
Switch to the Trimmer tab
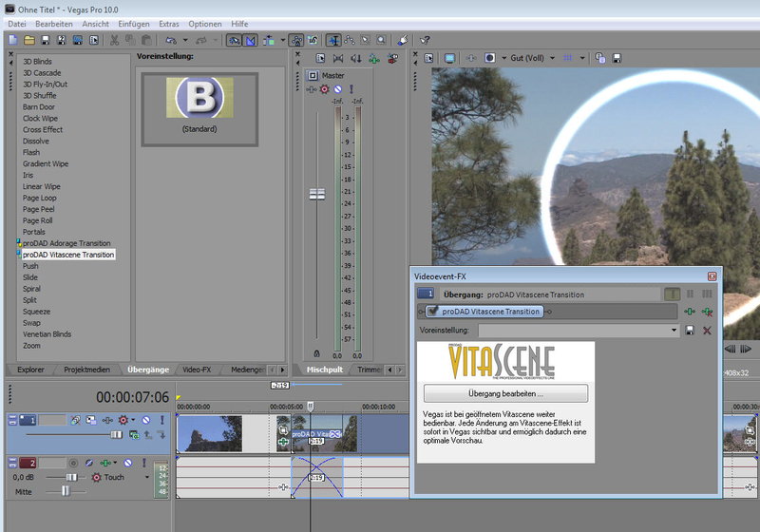tap(369, 370)
